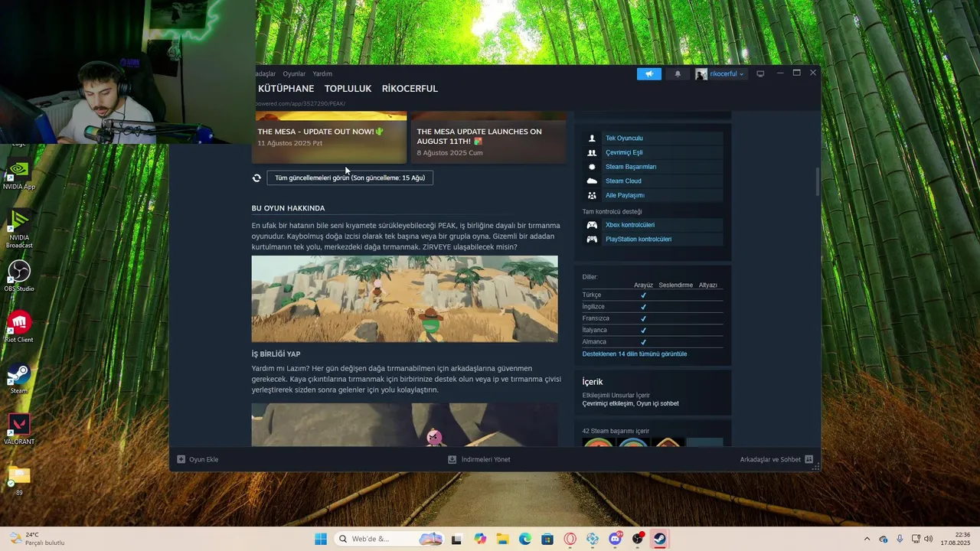Expand "Desteklenen 14 dilin tümünü görüntüle"
The width and height of the screenshot is (980, 551).
pyautogui.click(x=635, y=354)
